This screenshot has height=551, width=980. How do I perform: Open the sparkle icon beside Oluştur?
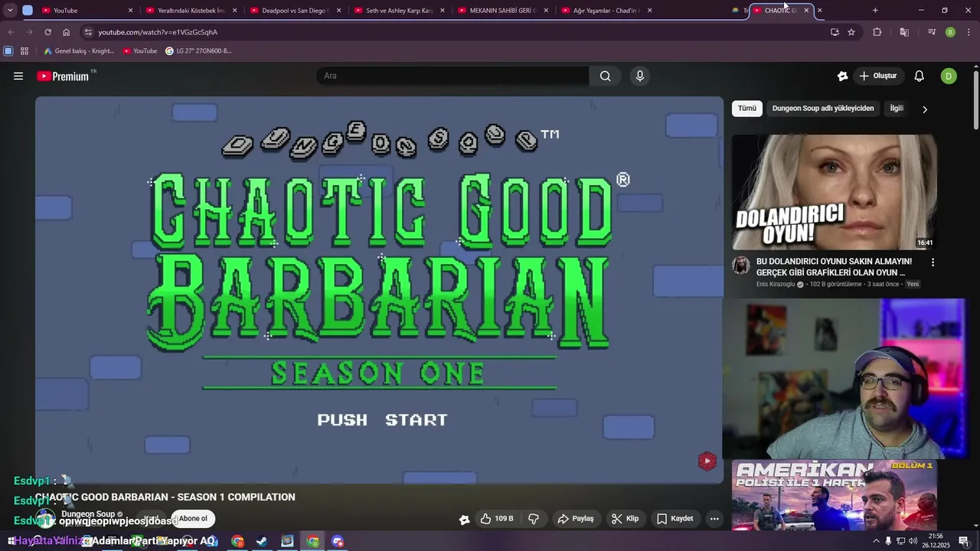pyautogui.click(x=842, y=76)
